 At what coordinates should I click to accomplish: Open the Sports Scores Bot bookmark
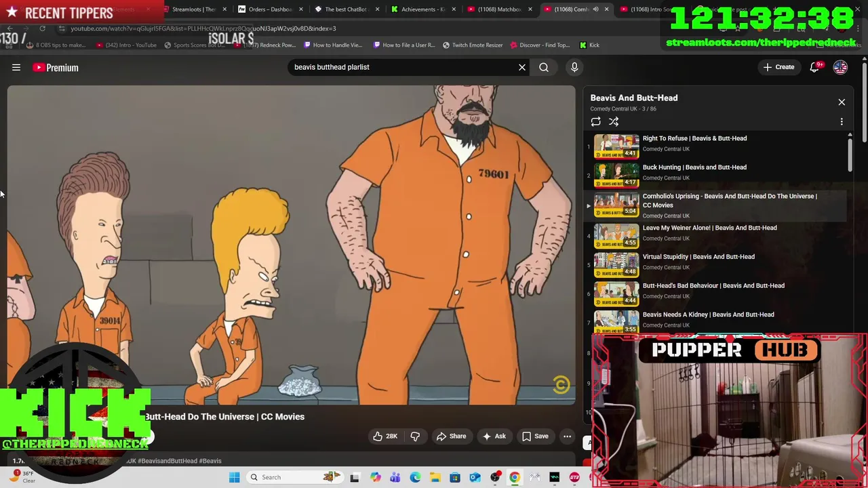click(195, 45)
